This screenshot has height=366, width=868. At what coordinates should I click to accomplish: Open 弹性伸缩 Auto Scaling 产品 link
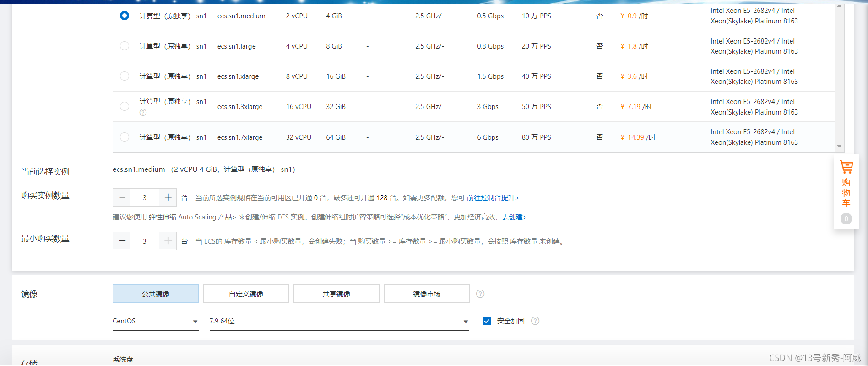pyautogui.click(x=192, y=217)
